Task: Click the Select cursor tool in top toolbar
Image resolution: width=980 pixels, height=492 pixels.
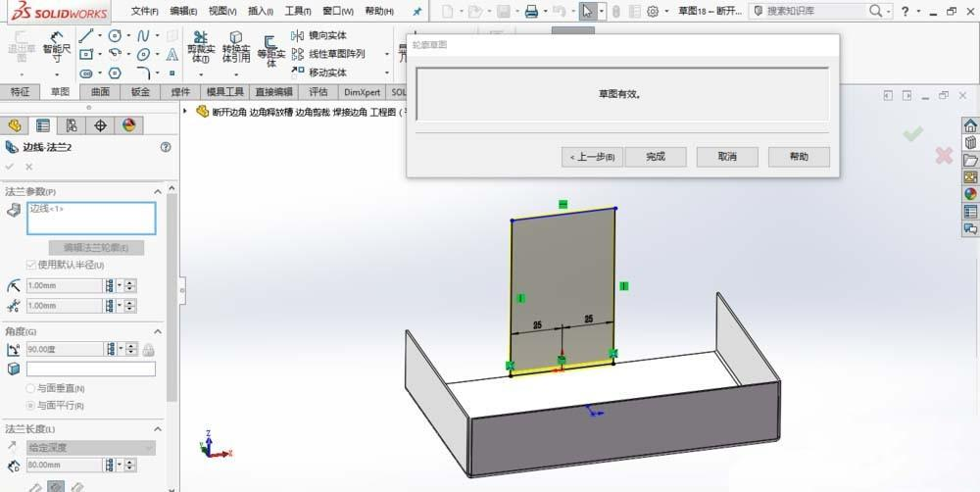Action: coord(586,11)
